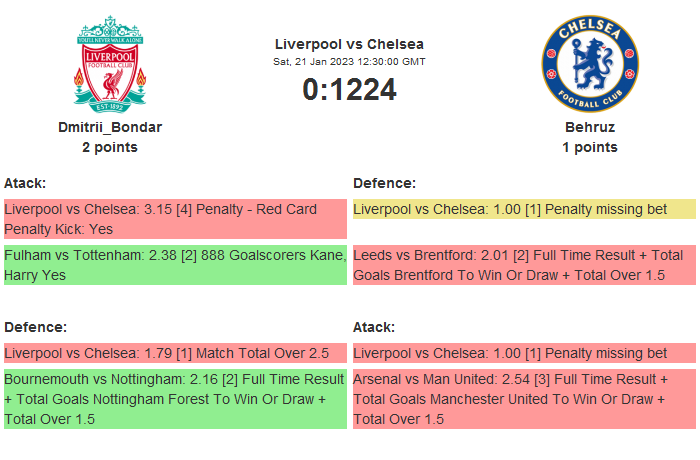Select Behruz's 1 points label
Viewport: 700px width, 460px height.
coord(589,147)
